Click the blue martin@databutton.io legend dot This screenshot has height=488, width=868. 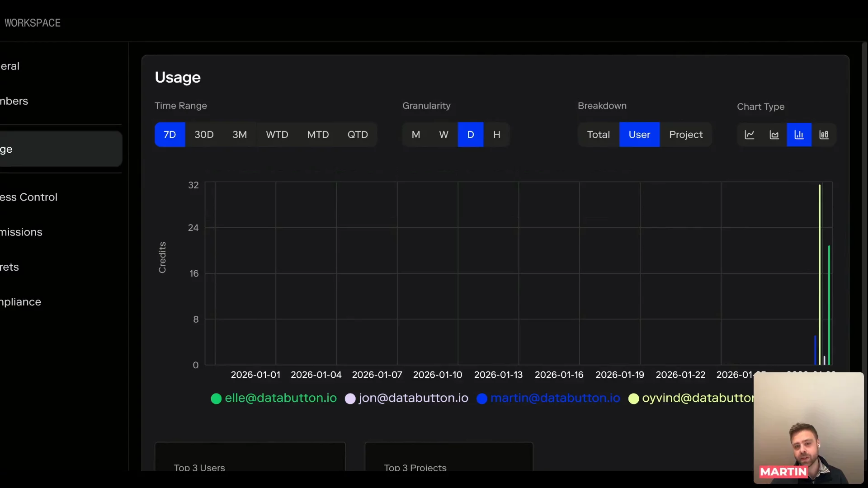click(482, 399)
